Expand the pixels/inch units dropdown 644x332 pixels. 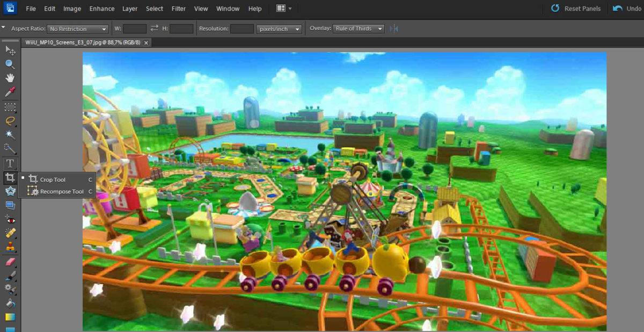coord(279,29)
